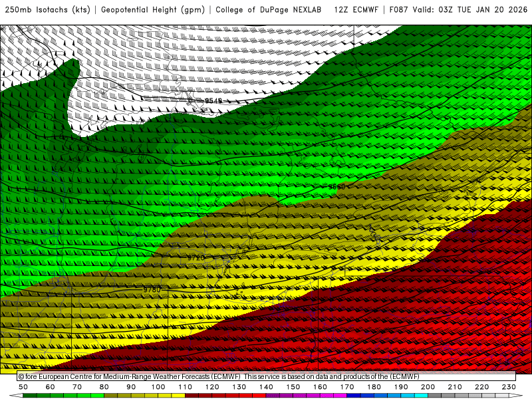Click the 140 value on color scale

click(x=266, y=387)
